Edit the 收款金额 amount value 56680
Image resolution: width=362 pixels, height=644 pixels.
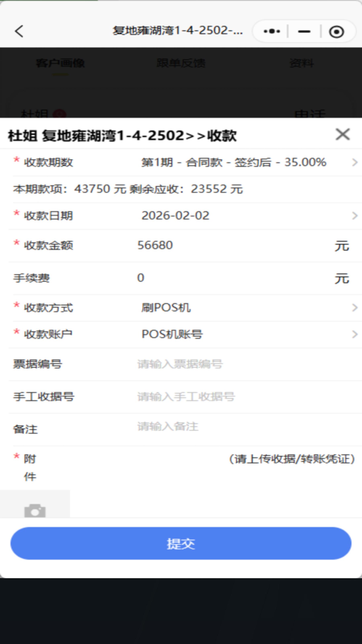(155, 245)
